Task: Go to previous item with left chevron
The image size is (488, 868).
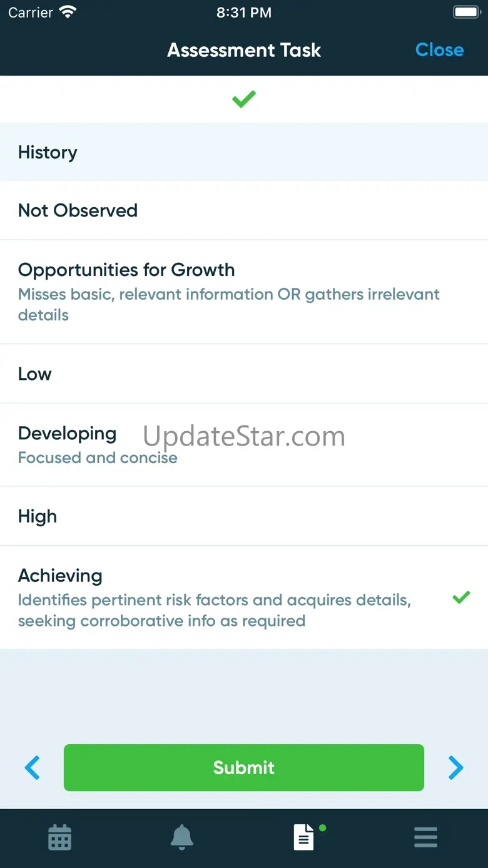Action: 33,767
